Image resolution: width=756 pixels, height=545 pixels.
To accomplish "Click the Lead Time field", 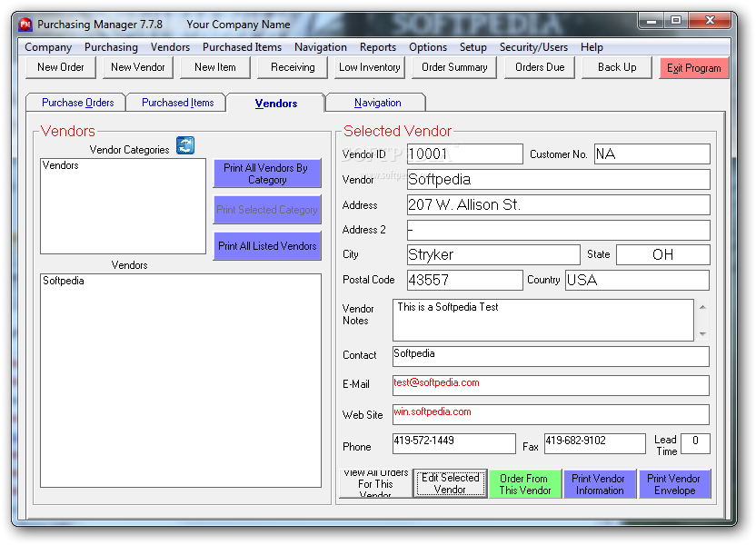I will [695, 443].
